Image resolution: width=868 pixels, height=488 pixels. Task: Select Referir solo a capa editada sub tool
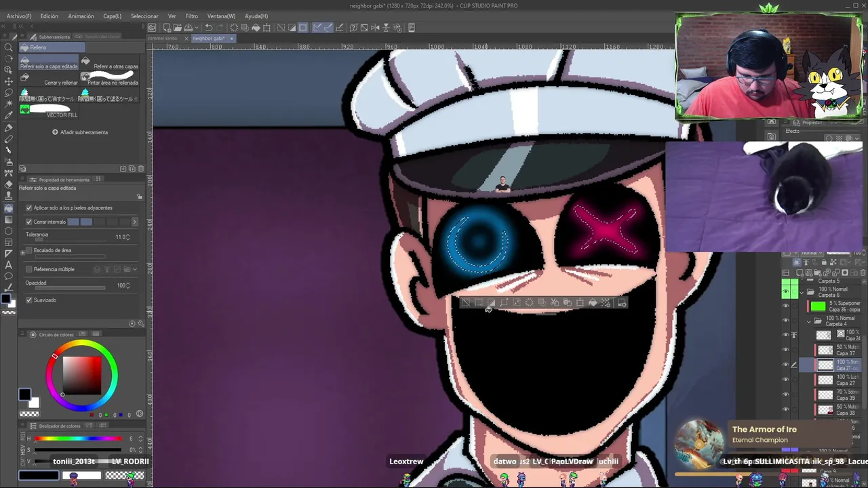pyautogui.click(x=49, y=63)
